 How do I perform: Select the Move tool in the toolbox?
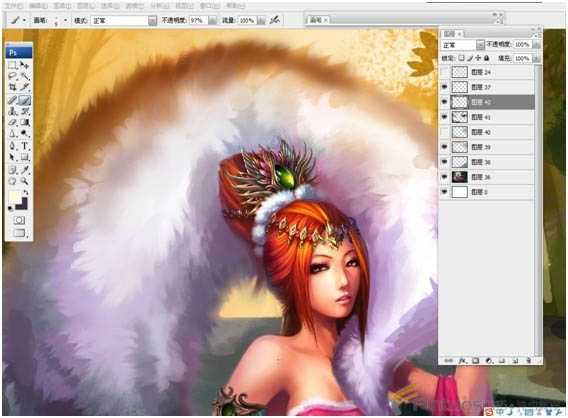pyautogui.click(x=25, y=65)
